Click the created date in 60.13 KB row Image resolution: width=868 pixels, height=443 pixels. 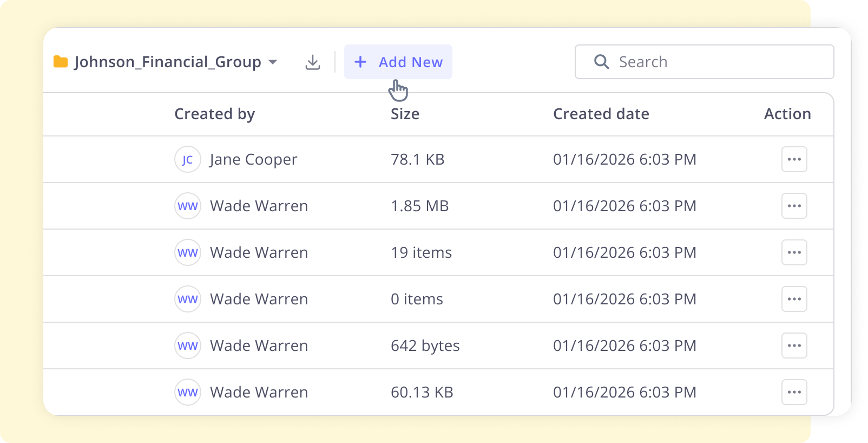(624, 392)
